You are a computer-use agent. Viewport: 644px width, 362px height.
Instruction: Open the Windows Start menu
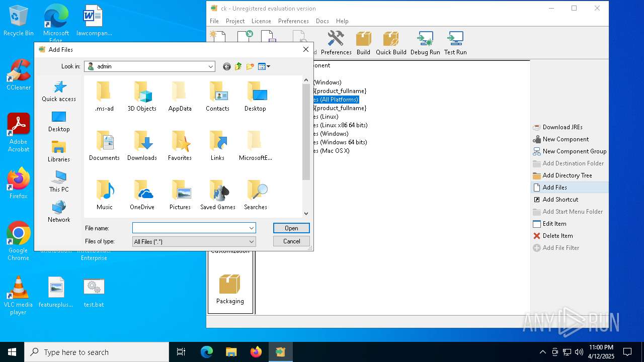[12, 352]
